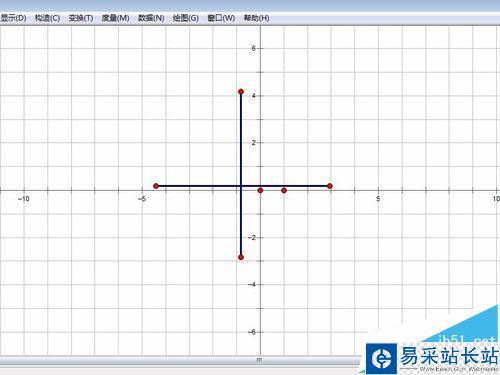This screenshot has height=375, width=500.
Task: Select the red unit point right of the origin
Action: click(284, 190)
